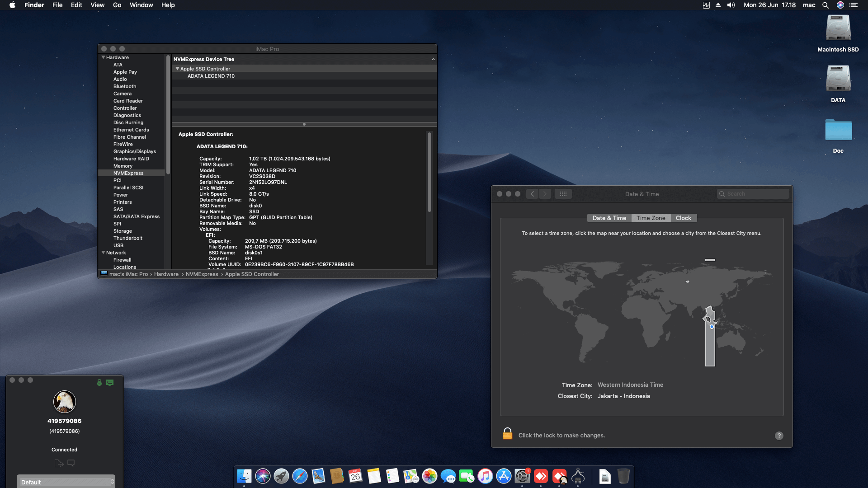Open the Maps app in the Dock
The height and width of the screenshot is (488, 868).
point(410,476)
